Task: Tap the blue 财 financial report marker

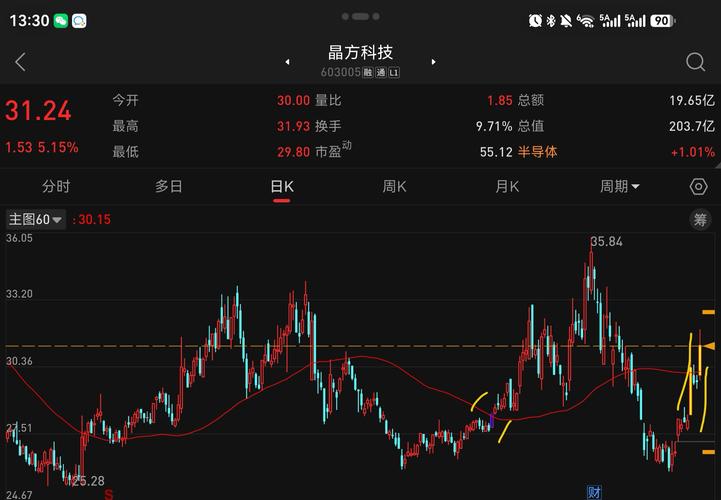Action: pyautogui.click(x=594, y=492)
